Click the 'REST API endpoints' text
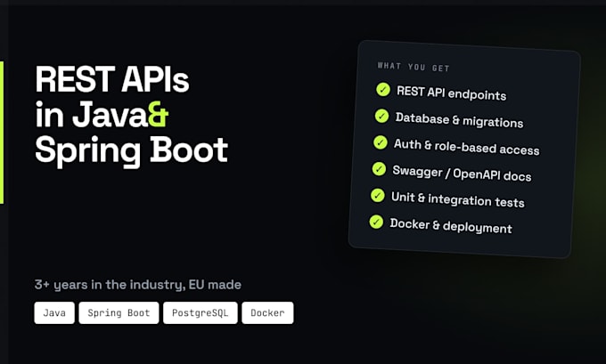606x364 pixels. tap(452, 93)
